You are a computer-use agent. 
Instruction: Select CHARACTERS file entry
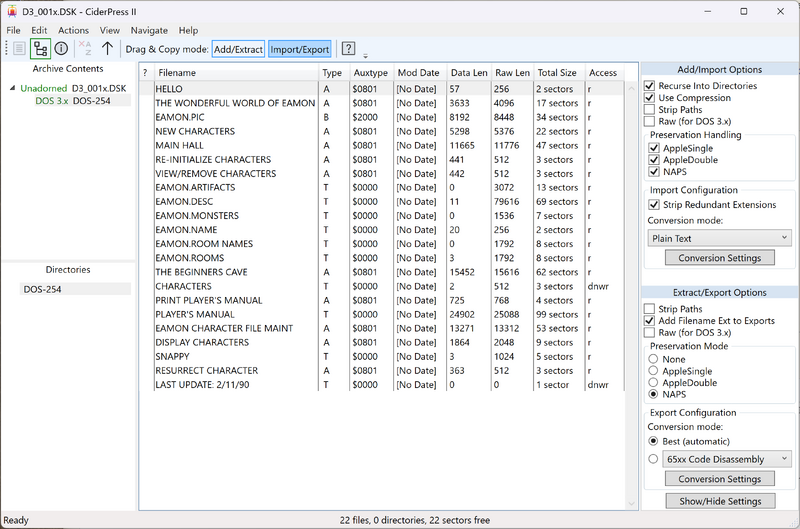point(381,286)
